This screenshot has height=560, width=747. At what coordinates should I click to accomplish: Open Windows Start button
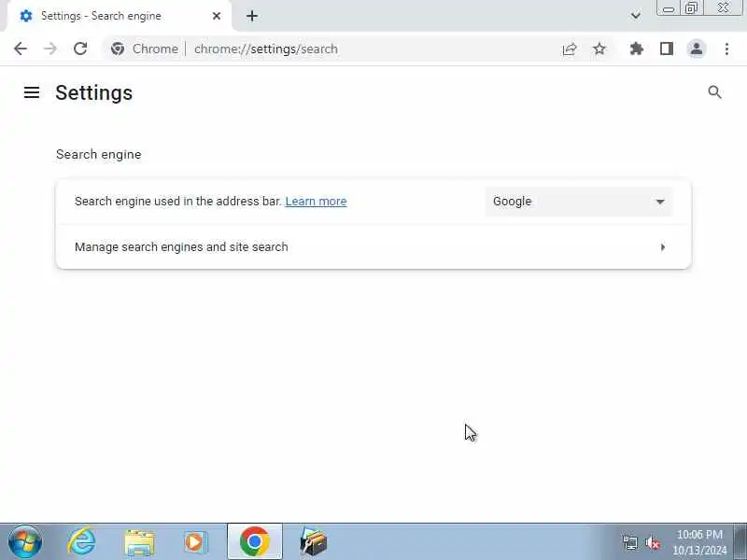click(x=25, y=542)
